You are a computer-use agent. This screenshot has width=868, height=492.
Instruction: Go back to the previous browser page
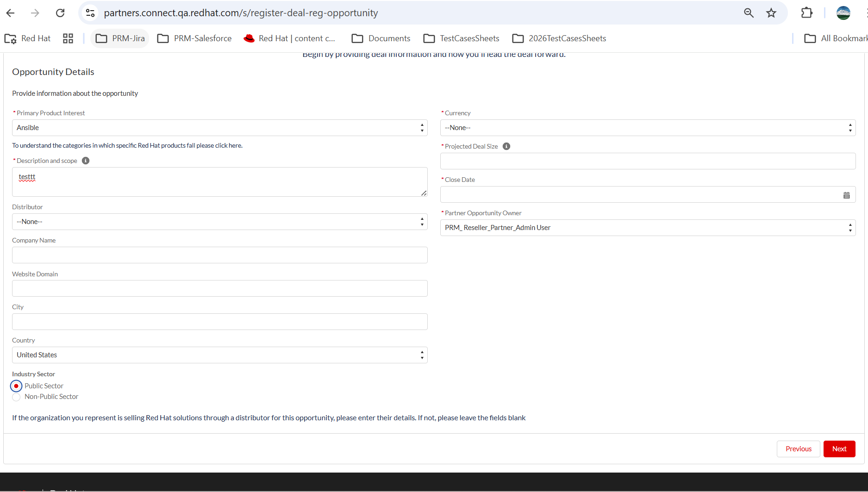pyautogui.click(x=10, y=13)
